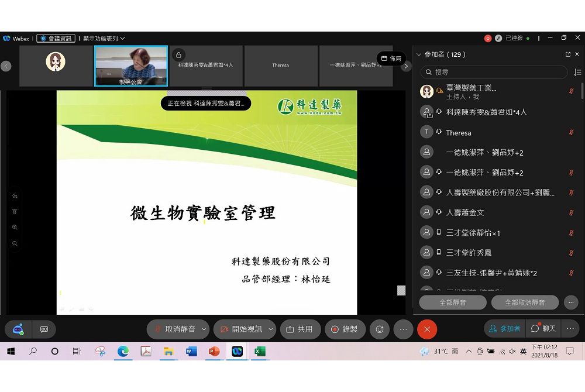Open File Explorer from taskbar

point(168,352)
